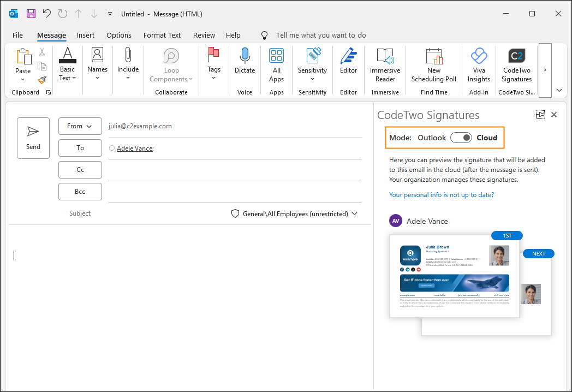This screenshot has height=392, width=572.
Task: Click the AV avatar for Adele Vance
Action: 396,221
